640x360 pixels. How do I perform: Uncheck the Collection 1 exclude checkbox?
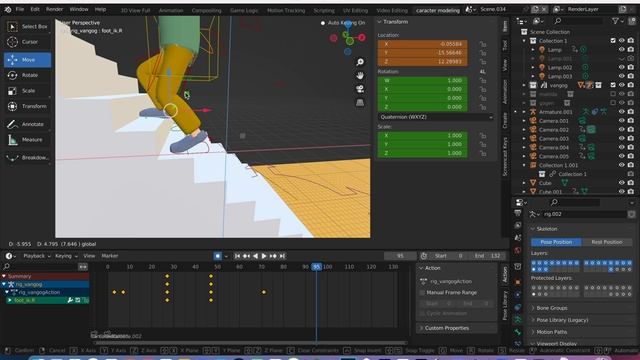[613, 40]
